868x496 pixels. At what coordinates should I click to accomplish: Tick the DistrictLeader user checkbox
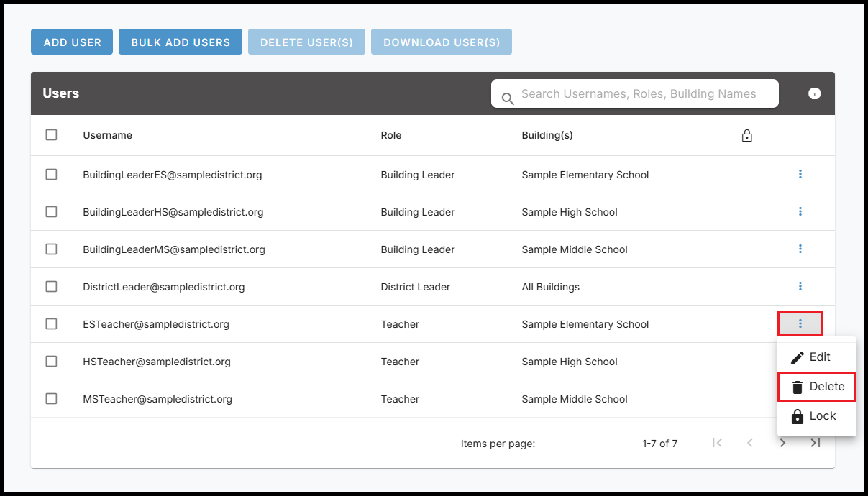pos(51,287)
